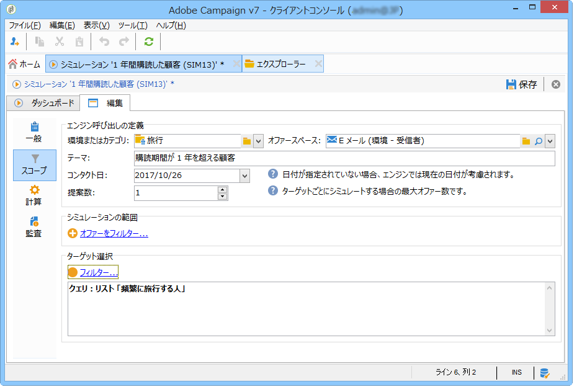The width and height of the screenshot is (582, 392).
Task: Open the ヘルプ(H) menu
Action: click(x=171, y=25)
